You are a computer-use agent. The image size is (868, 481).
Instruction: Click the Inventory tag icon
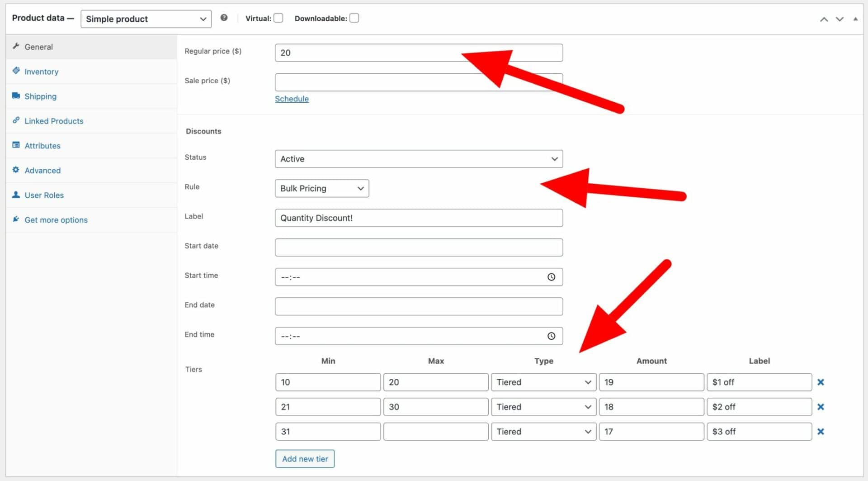point(16,71)
